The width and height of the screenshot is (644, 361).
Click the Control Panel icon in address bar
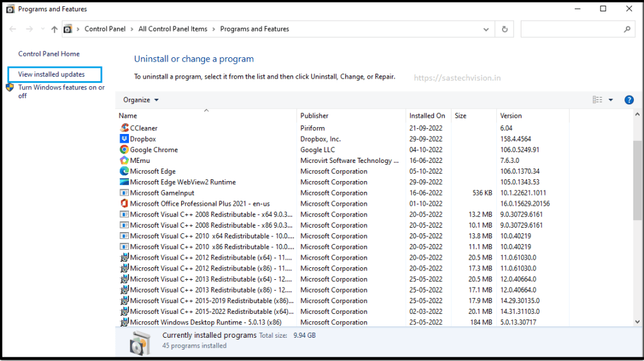pyautogui.click(x=68, y=29)
